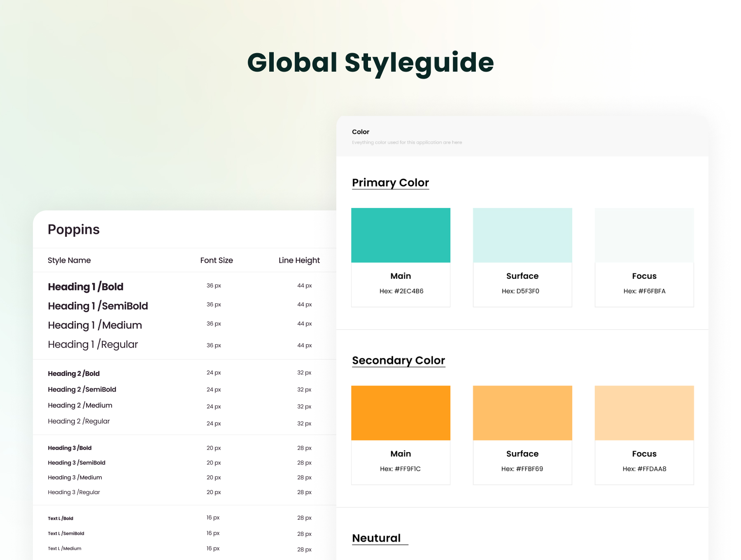Click the Primary Color section heading

click(390, 182)
